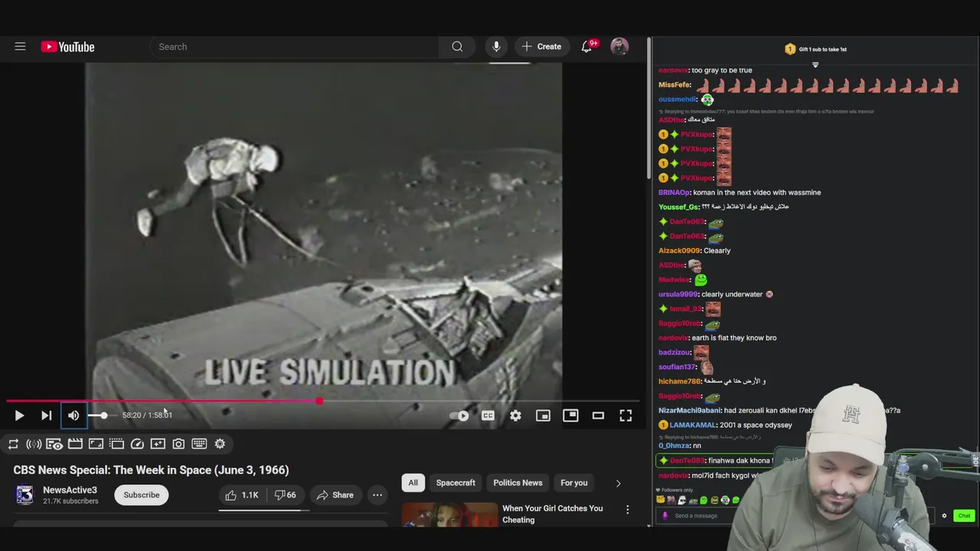Focus the YouTube Search field
Screen dimensions: 980x551
295,47
